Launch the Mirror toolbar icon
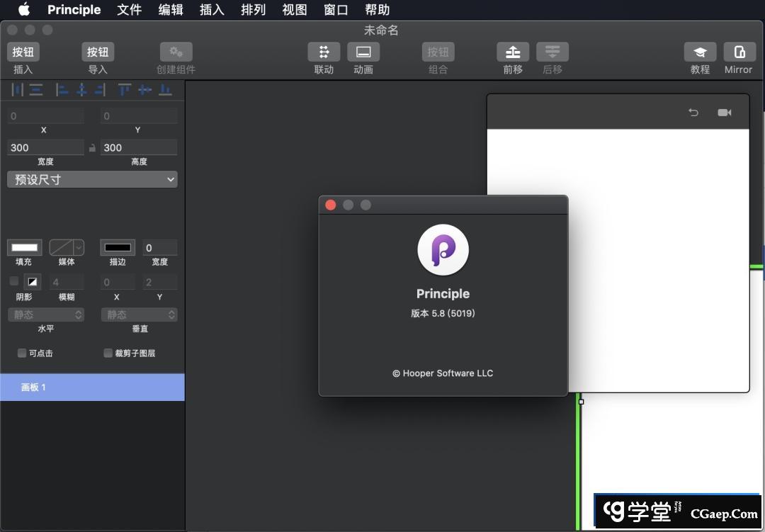This screenshot has height=532, width=765. (x=738, y=52)
